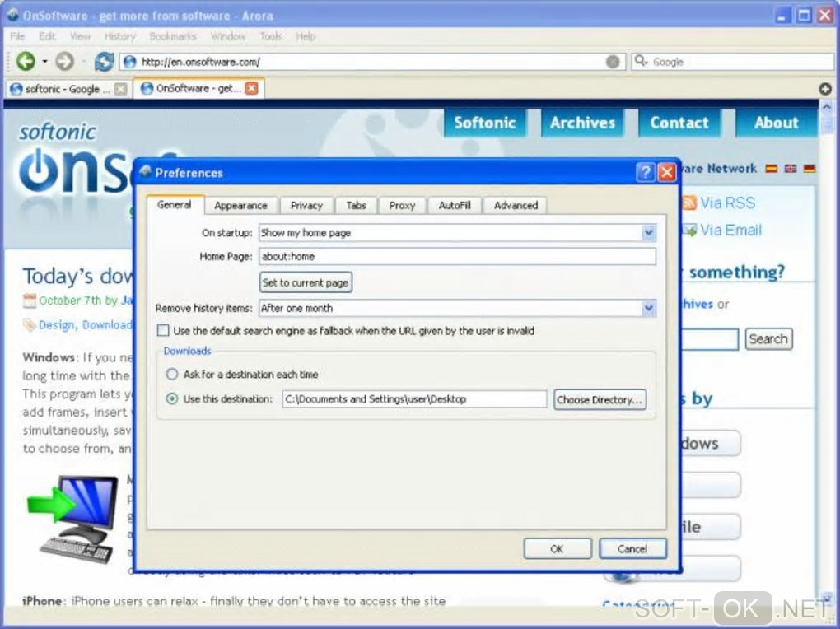Click Set to current page button

coord(306,282)
